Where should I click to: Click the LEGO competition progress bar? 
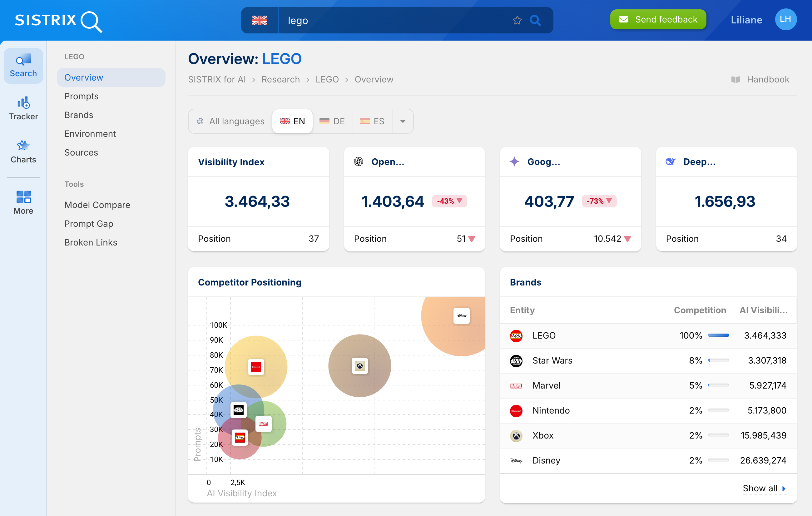pos(718,335)
